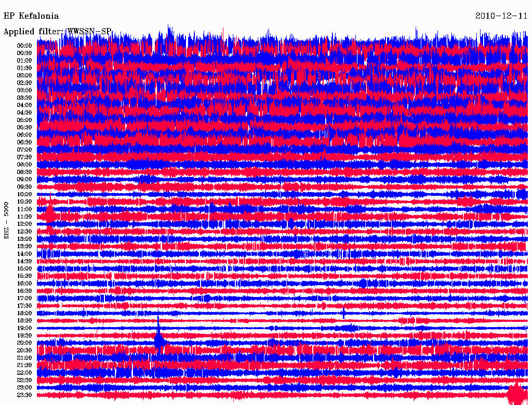The height and width of the screenshot is (405, 532).
Task: Select the 13:30 time label
Action: point(24,247)
